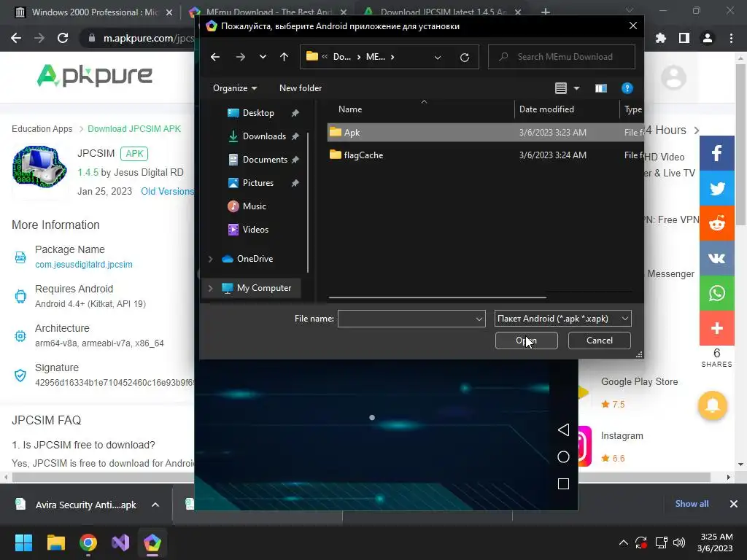The height and width of the screenshot is (560, 747).
Task: Select Downloads in the navigation pane
Action: point(264,136)
